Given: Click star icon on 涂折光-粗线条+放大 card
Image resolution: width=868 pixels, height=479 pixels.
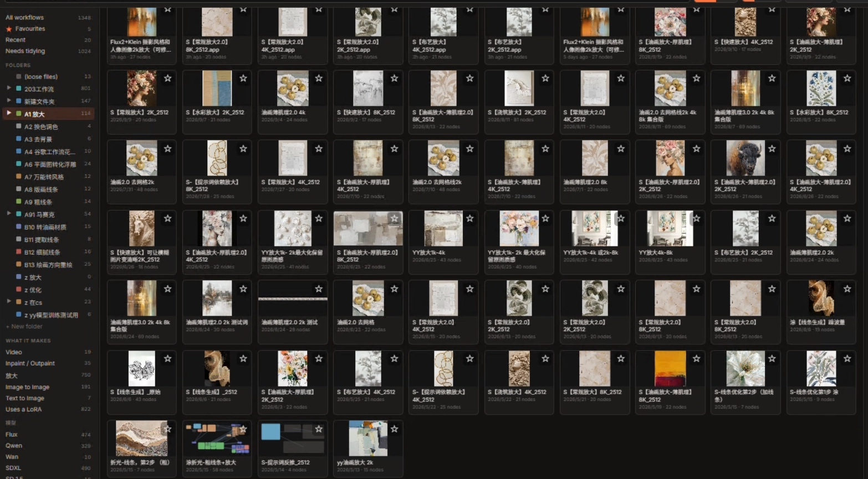Looking at the screenshot, I should [243, 429].
